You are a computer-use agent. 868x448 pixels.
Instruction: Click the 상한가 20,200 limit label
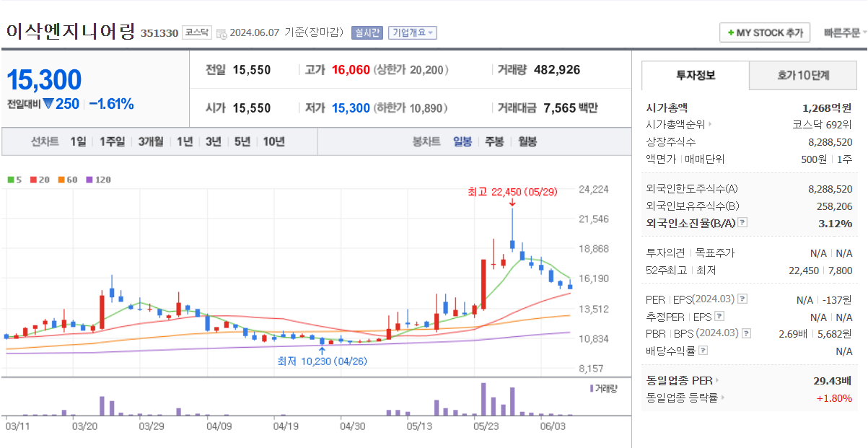[x=410, y=70]
